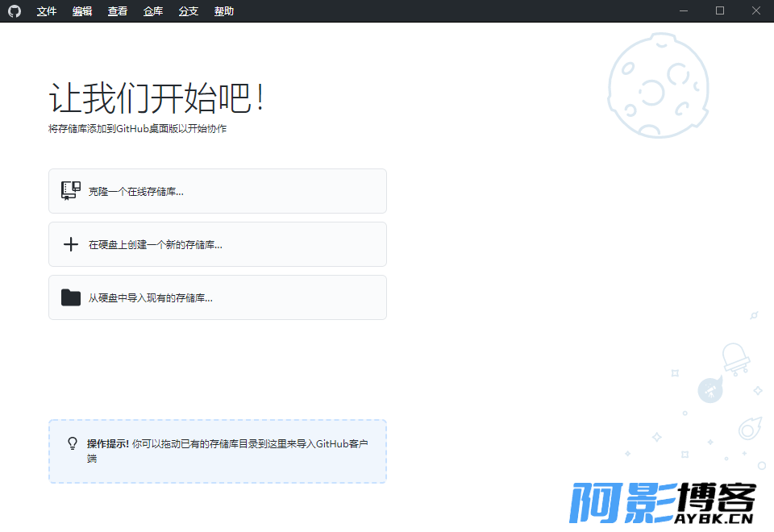
Task: Click the lightbulb tip icon
Action: click(x=73, y=443)
